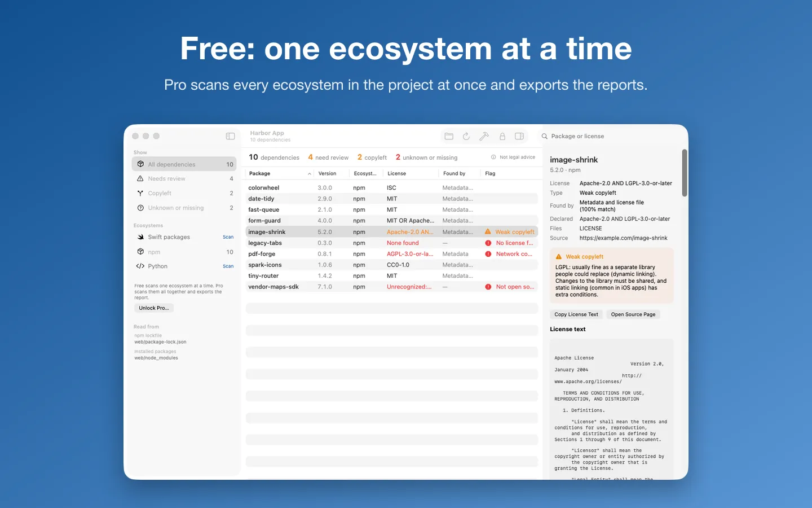Show the Needs review filter
Viewport: 812px width, 508px height.
[x=184, y=179]
